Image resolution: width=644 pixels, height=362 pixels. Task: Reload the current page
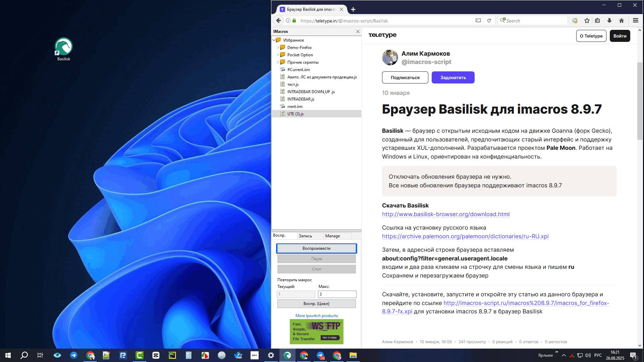489,21
